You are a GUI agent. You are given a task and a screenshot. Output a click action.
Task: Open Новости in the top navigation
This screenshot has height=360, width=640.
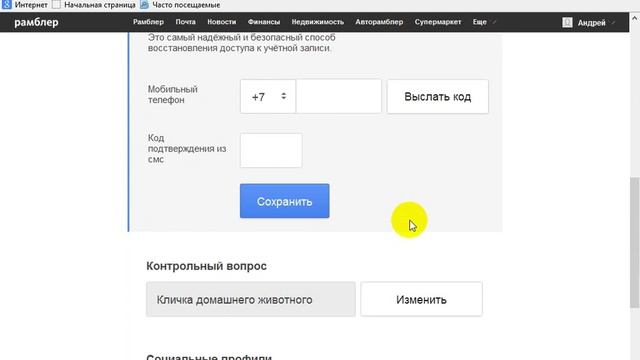click(222, 22)
